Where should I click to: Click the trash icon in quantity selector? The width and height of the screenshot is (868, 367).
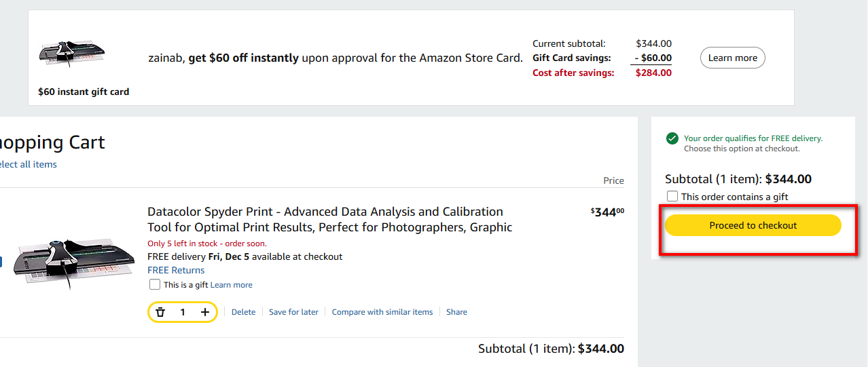[x=160, y=312]
